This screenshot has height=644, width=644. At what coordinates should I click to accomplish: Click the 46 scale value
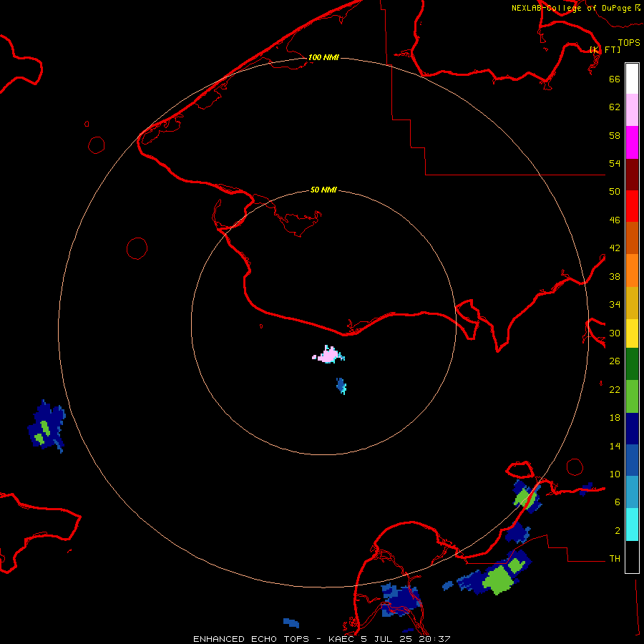(615, 220)
